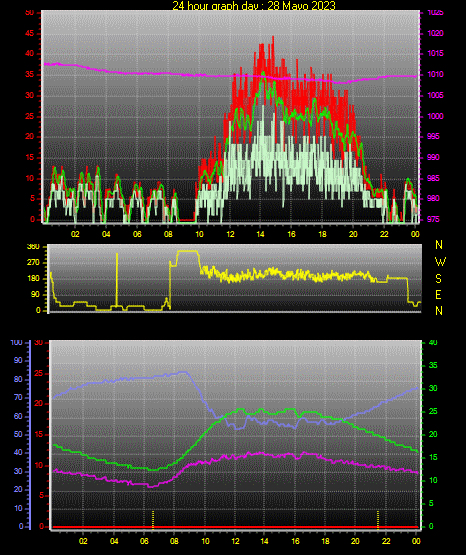Image resolution: width=466 pixels, height=555 pixels.
Task: Click the 45 label on the red wind speed axis
Action: (30, 34)
